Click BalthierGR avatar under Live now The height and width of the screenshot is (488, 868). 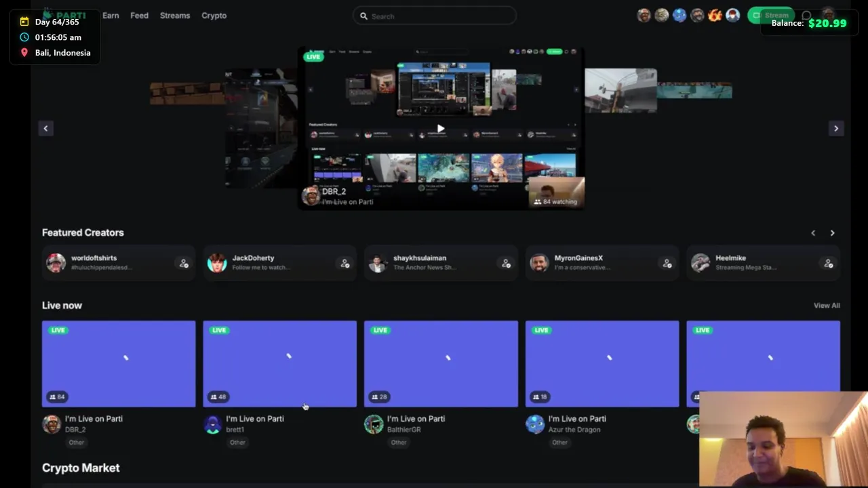(x=374, y=424)
